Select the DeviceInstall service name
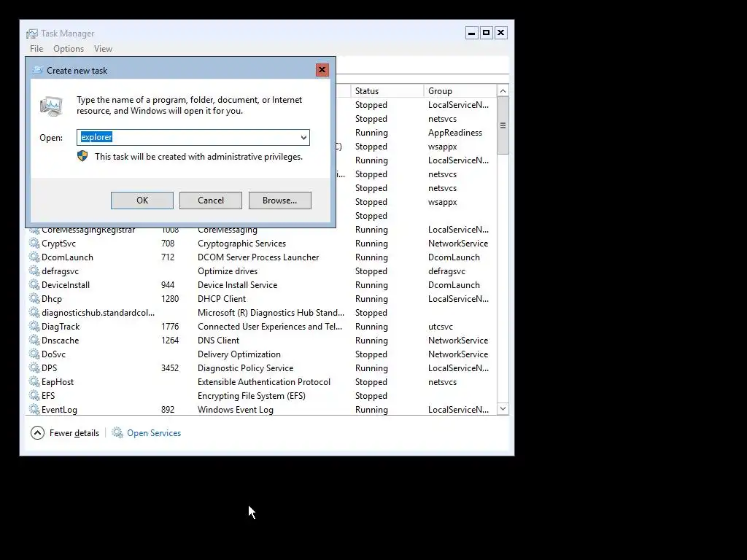The height and width of the screenshot is (560, 747). 65,285
